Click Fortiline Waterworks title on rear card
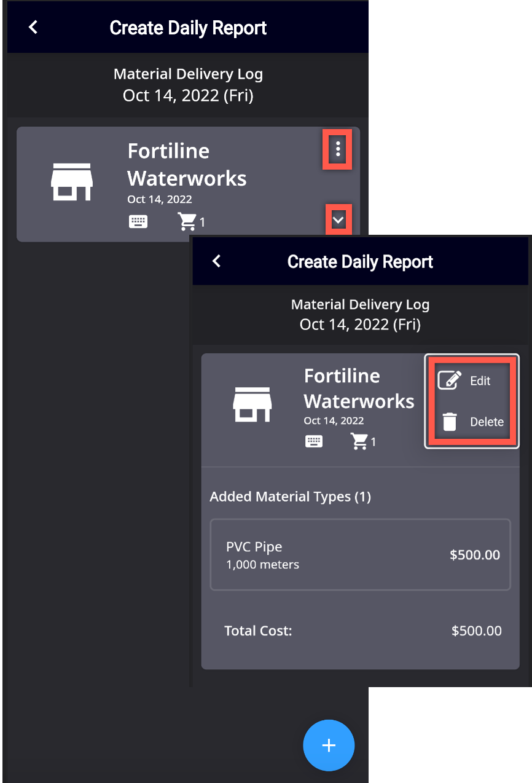Viewport: 532px width, 783px height. pyautogui.click(x=187, y=164)
